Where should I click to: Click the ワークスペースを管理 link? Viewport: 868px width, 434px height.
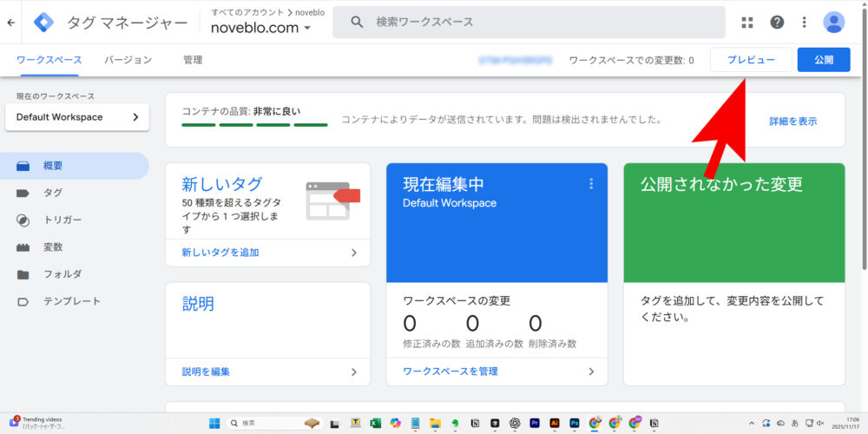click(x=450, y=372)
